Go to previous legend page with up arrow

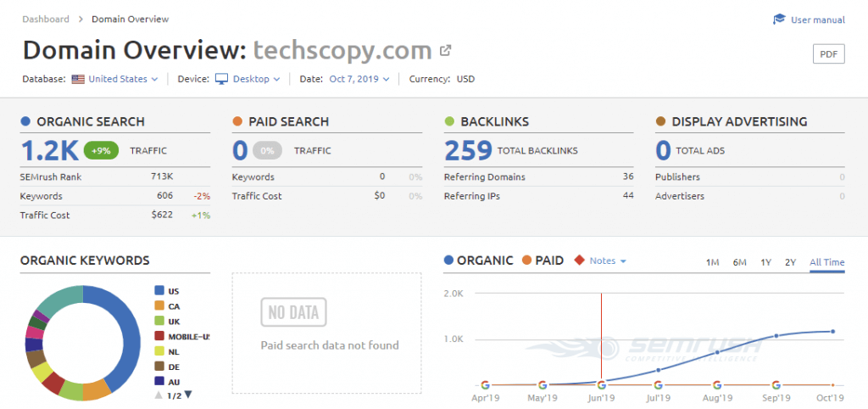coord(159,395)
